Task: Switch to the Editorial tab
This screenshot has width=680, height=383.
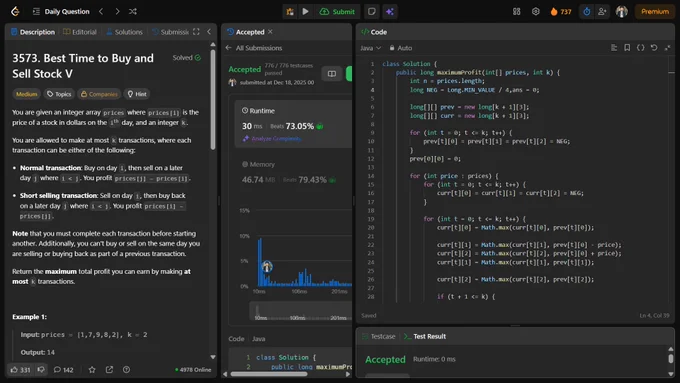Action: (80, 32)
